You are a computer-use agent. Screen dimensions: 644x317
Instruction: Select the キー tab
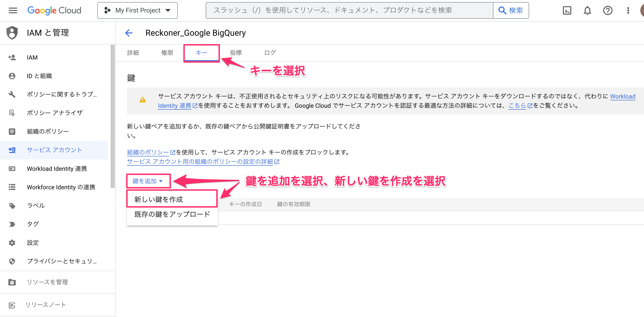[x=202, y=53]
